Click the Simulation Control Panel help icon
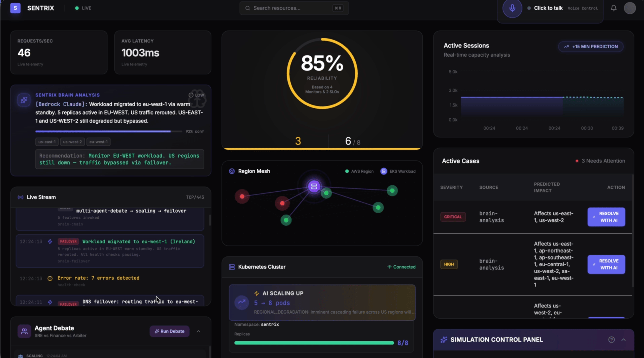Image resolution: width=644 pixels, height=358 pixels. [x=611, y=339]
